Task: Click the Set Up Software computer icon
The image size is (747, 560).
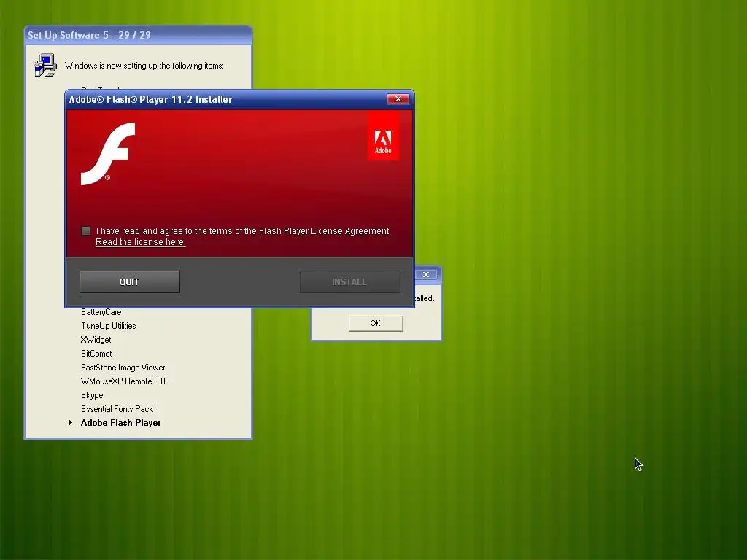Action: [46, 66]
